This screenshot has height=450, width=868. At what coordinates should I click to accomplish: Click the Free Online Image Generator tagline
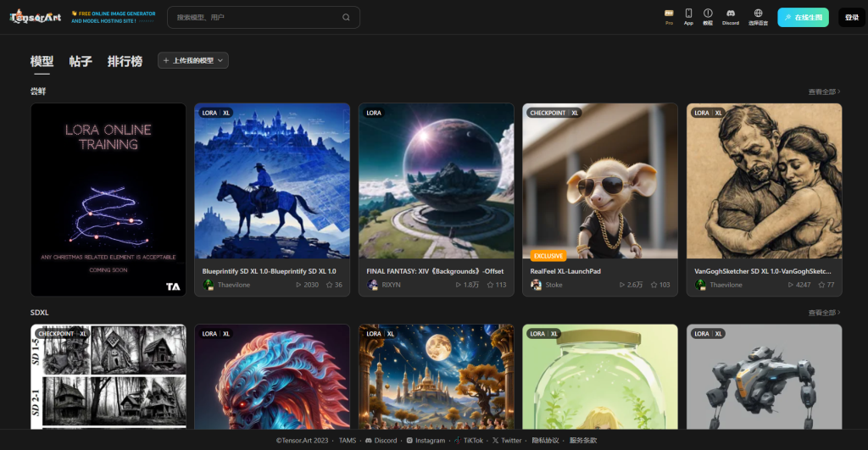click(114, 17)
